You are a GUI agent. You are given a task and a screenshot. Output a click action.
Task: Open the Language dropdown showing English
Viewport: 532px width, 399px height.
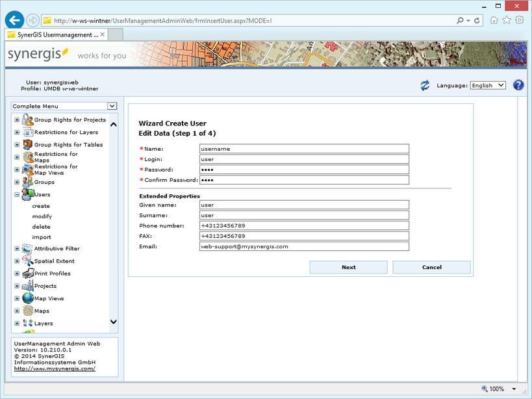coord(488,84)
